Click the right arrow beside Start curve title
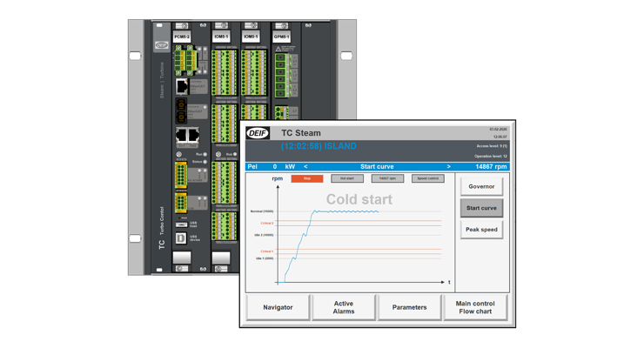The image size is (644, 348). click(x=449, y=166)
